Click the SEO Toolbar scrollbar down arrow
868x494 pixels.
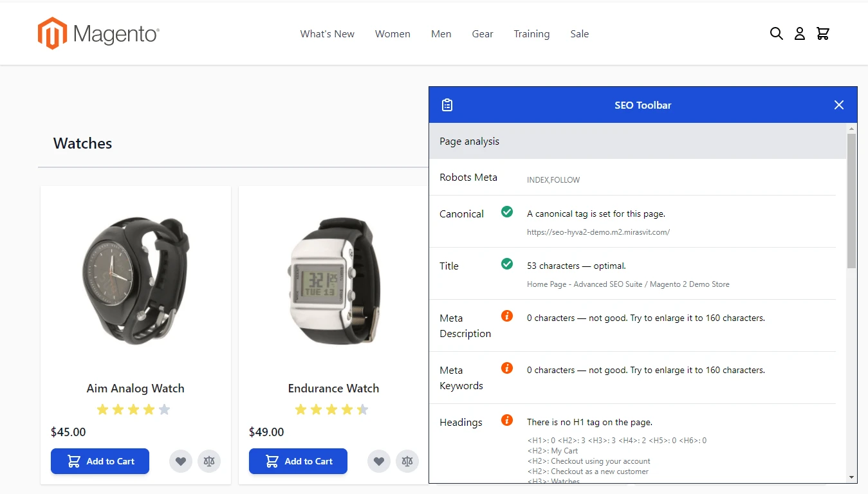(852, 477)
